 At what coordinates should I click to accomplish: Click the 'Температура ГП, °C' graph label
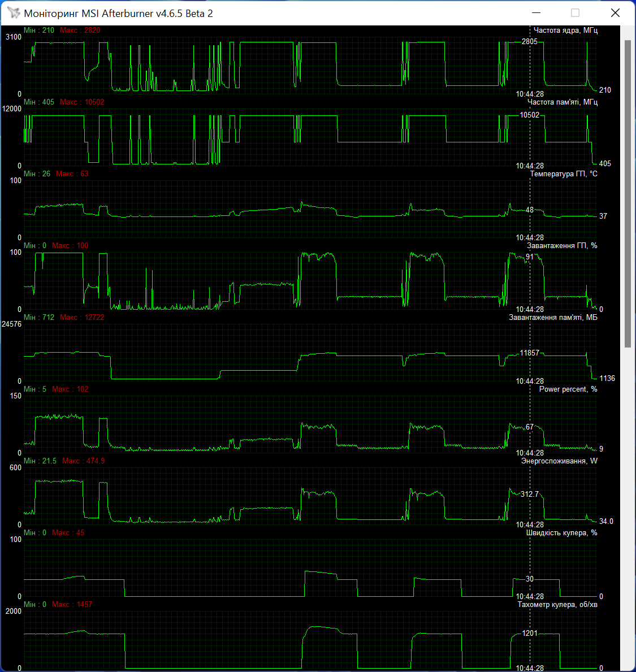tap(564, 174)
